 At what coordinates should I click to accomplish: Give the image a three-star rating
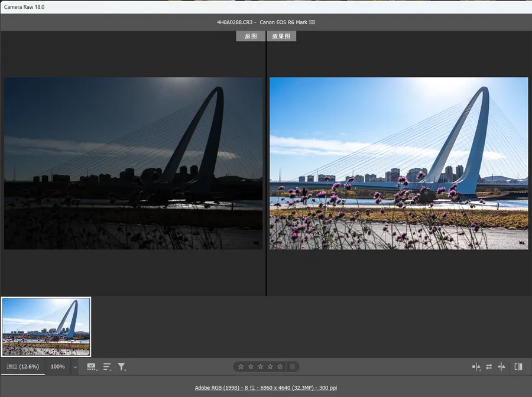(261, 367)
